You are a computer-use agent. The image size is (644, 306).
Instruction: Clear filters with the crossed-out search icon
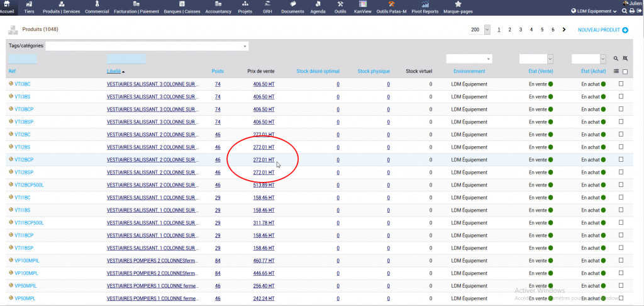click(625, 59)
